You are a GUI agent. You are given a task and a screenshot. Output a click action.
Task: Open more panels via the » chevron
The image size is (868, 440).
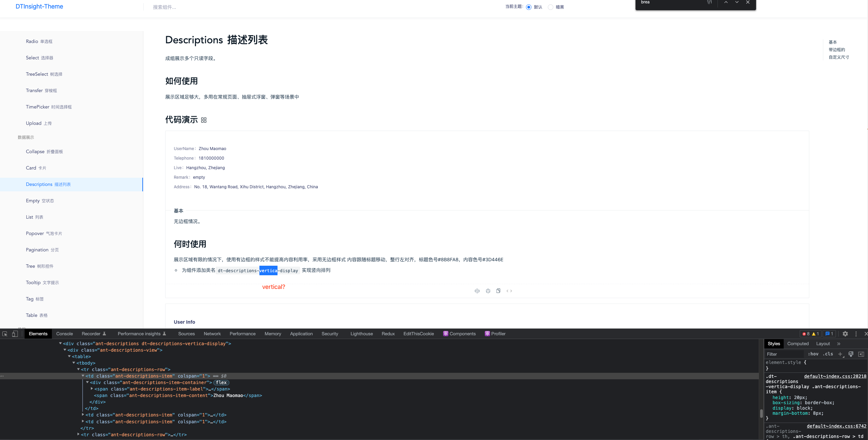[x=839, y=344]
